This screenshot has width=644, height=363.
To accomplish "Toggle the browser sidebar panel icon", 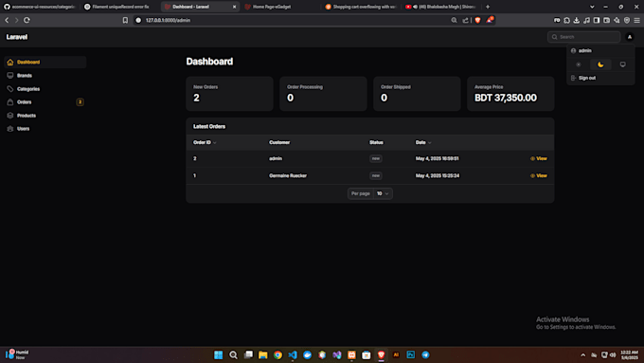I will tap(597, 20).
